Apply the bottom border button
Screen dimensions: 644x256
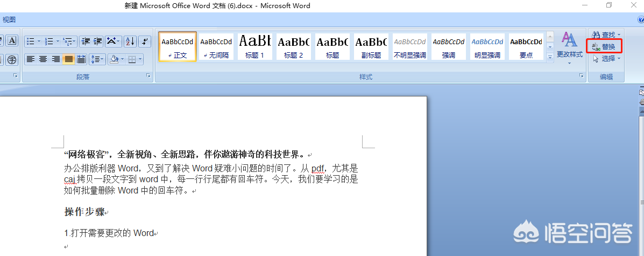click(132, 60)
